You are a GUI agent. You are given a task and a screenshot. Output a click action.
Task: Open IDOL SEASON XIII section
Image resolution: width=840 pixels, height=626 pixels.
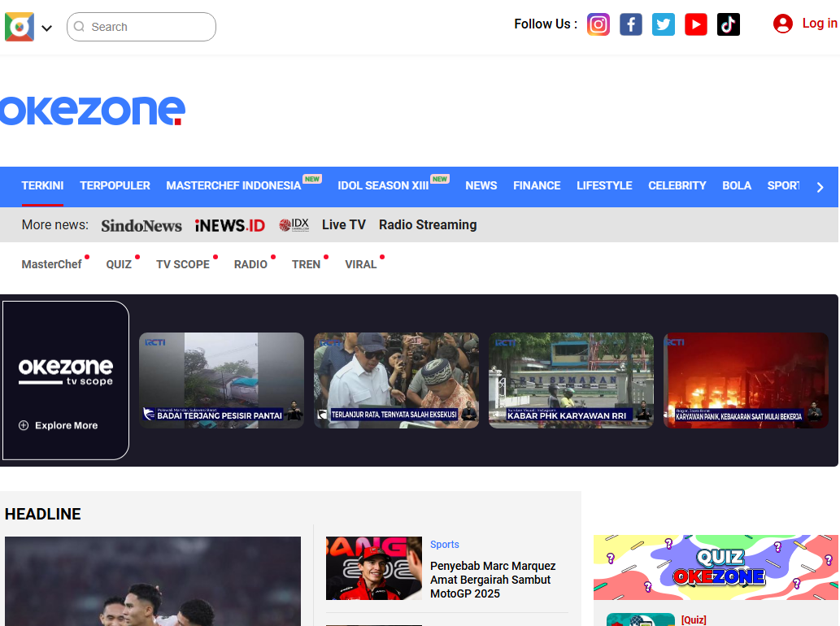(383, 186)
